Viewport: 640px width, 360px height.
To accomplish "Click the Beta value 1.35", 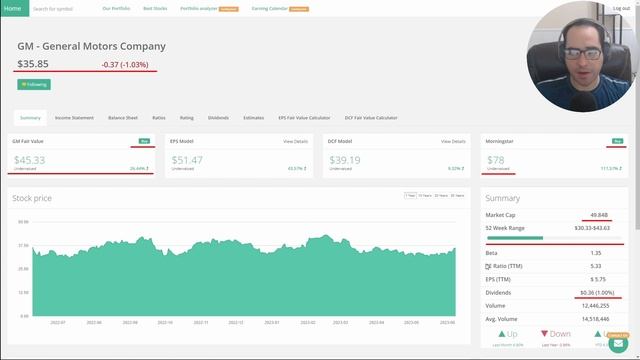I will coord(596,253).
